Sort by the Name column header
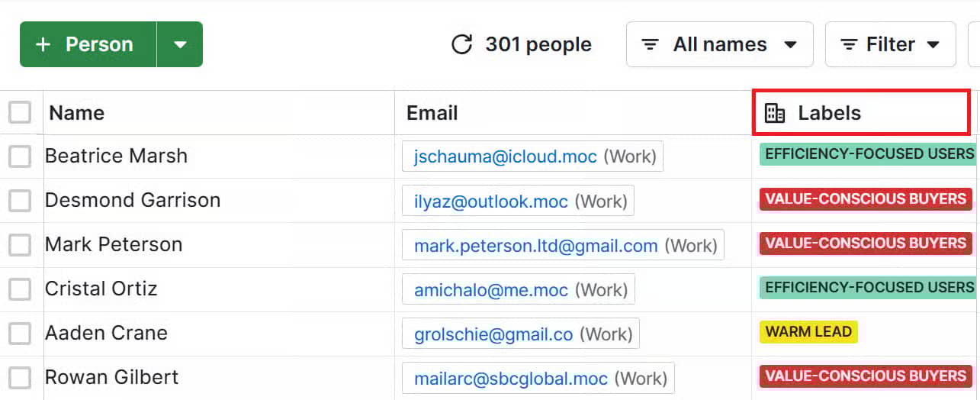The height and width of the screenshot is (400, 980). (77, 113)
